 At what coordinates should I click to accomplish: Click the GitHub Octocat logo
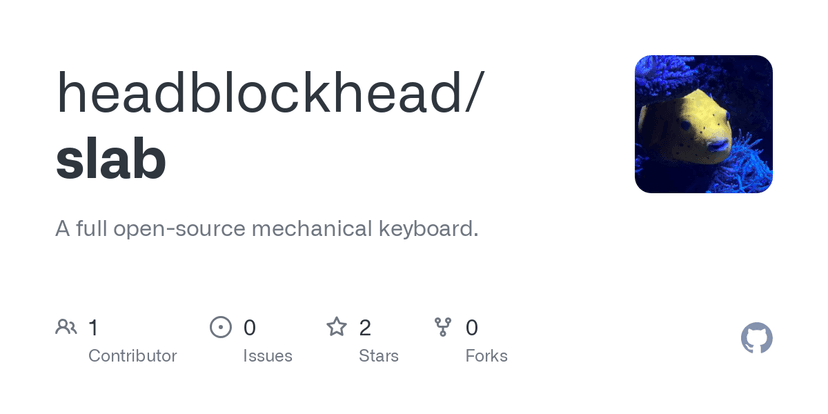pyautogui.click(x=757, y=338)
